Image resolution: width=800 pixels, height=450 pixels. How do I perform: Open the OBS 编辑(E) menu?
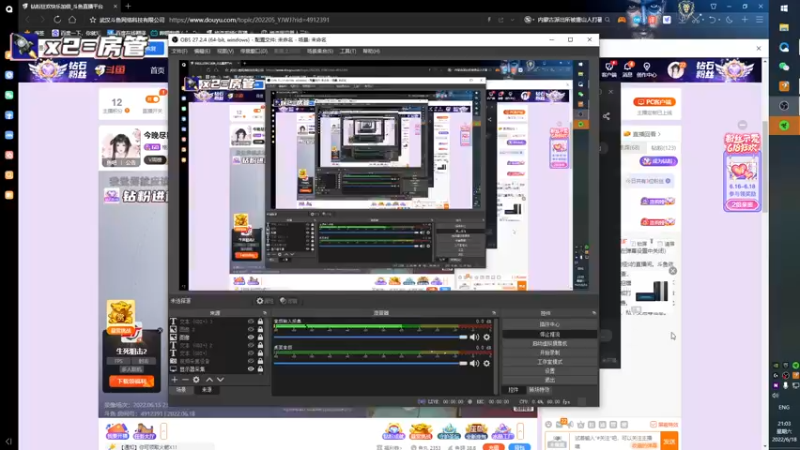(x=202, y=52)
